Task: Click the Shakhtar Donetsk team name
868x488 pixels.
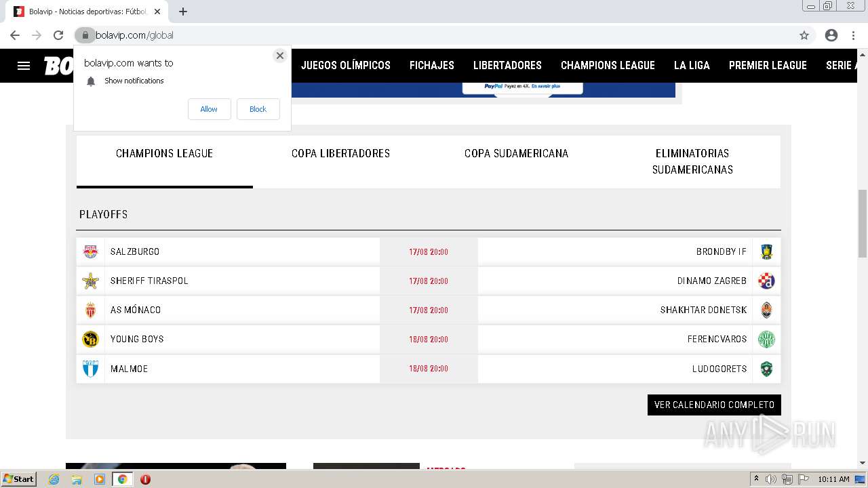Action: tap(704, 310)
